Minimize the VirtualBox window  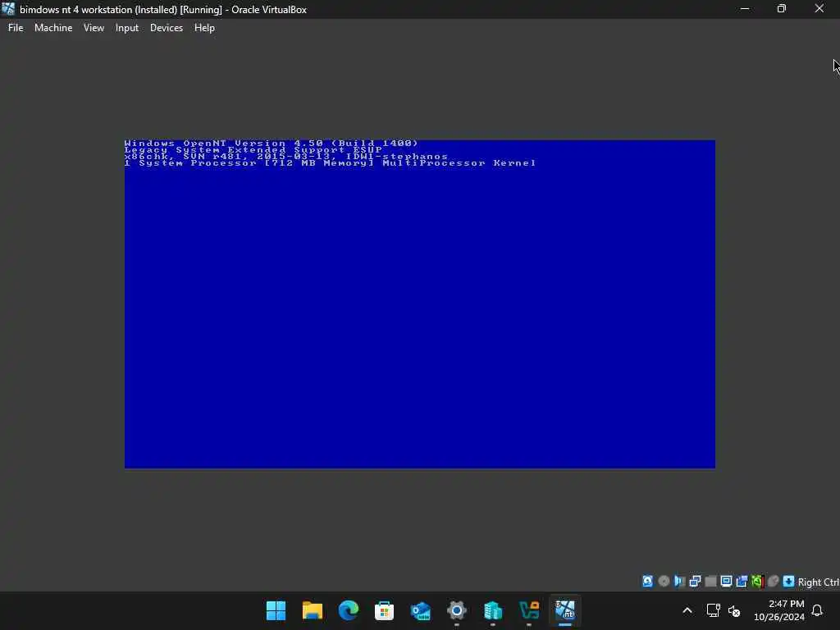click(x=745, y=9)
